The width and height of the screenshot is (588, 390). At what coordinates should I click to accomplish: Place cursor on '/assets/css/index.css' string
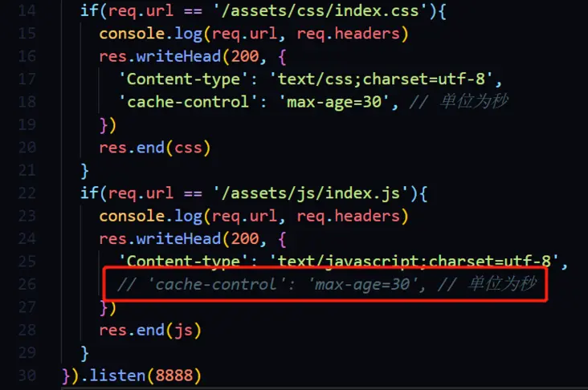coord(321,10)
